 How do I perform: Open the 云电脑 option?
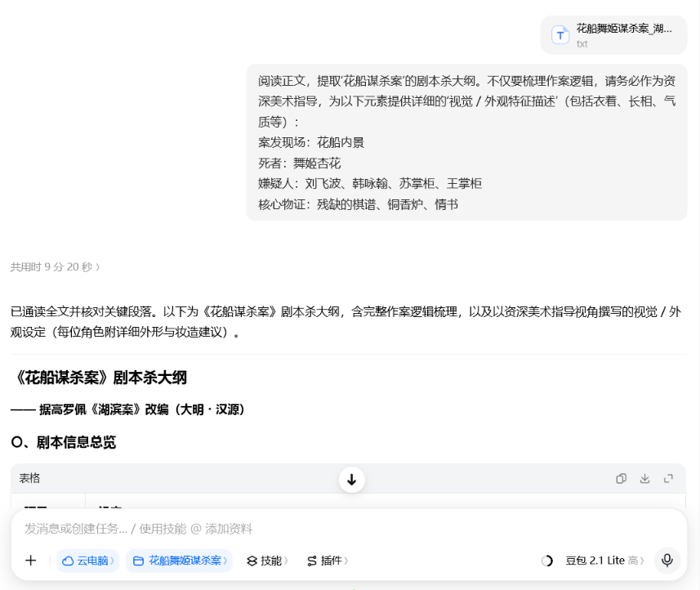(88, 561)
